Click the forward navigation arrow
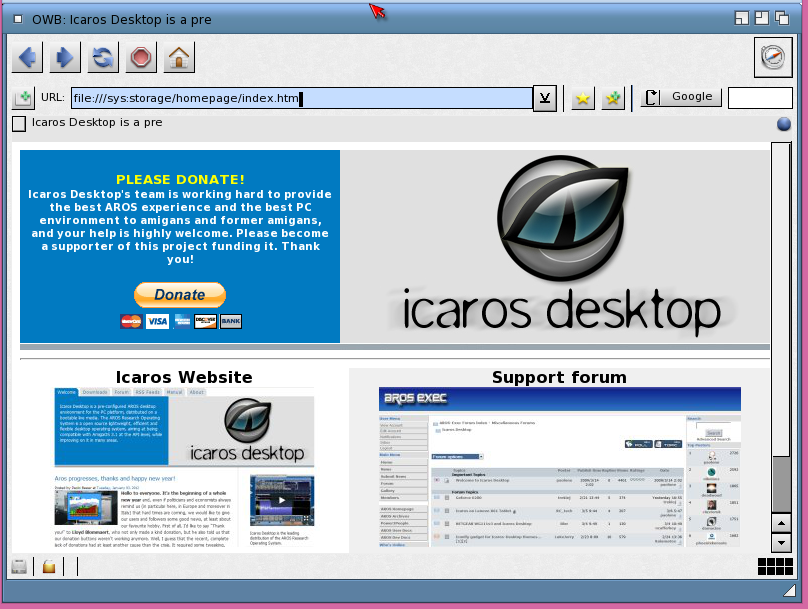 pyautogui.click(x=65, y=57)
